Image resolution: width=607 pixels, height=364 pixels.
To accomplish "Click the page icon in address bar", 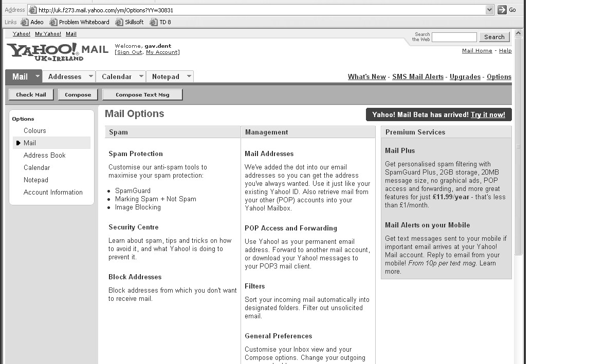I will tap(33, 10).
